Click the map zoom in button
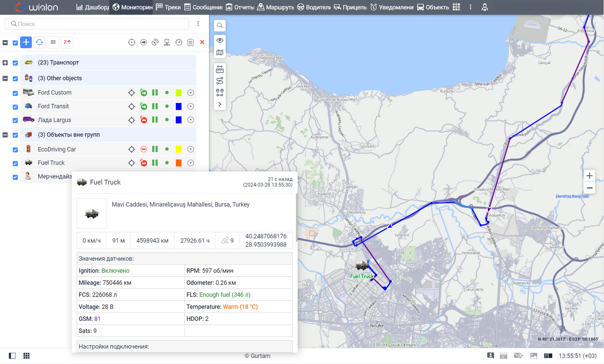The image size is (604, 364). (x=589, y=176)
